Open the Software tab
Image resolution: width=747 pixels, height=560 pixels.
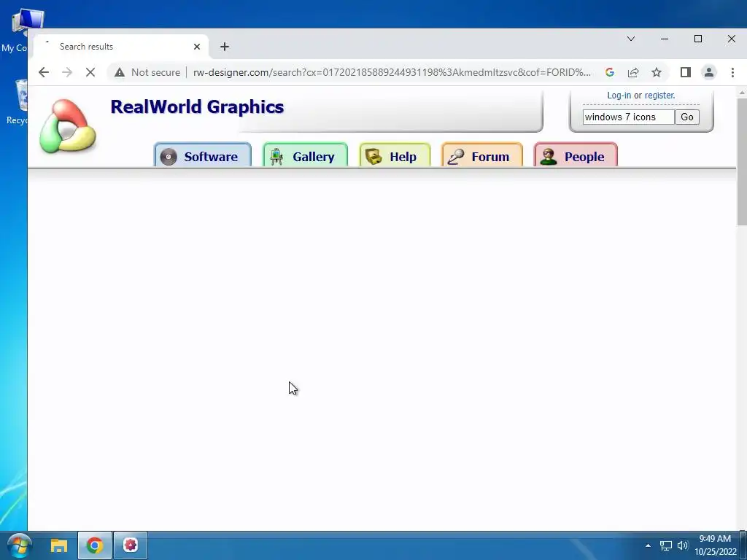tap(203, 155)
